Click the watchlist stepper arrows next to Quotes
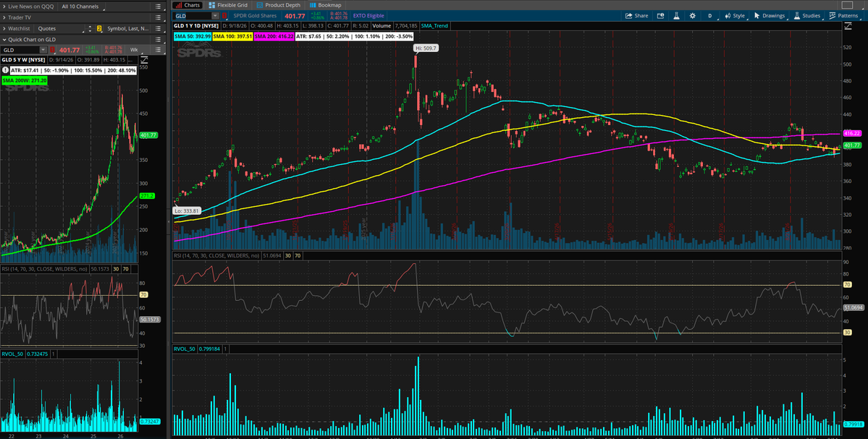This screenshot has height=439, width=868. click(90, 28)
